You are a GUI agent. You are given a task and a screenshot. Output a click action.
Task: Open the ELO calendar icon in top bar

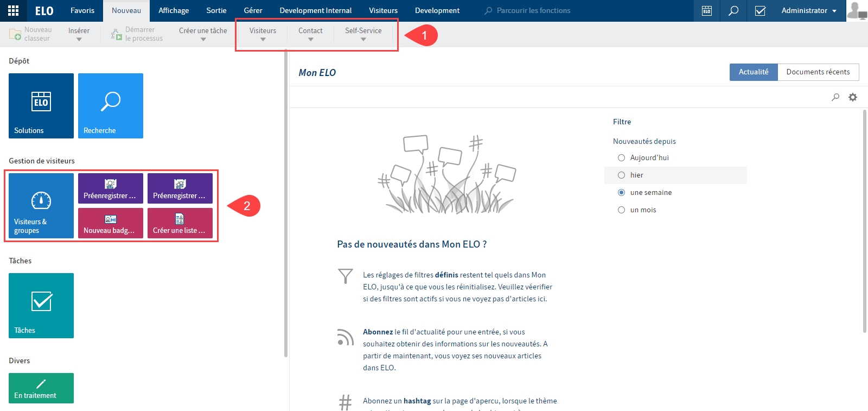click(707, 11)
